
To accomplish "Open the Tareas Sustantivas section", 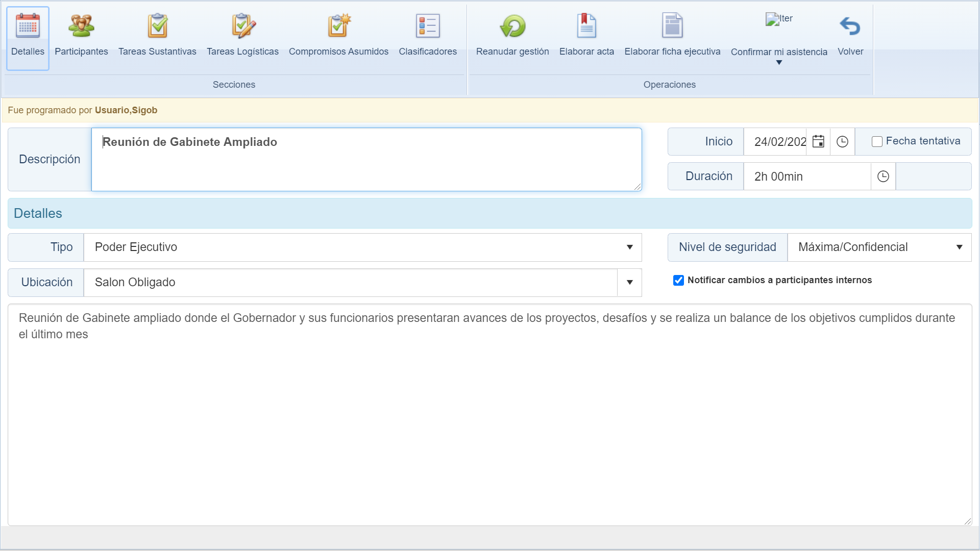I will [157, 38].
